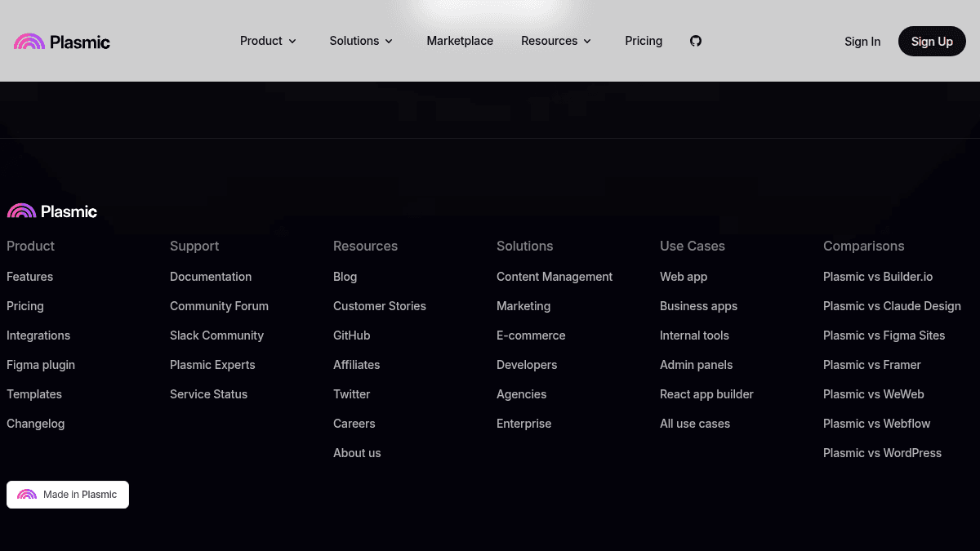Viewport: 980px width, 551px height.
Task: Open the React app builder link
Action: (706, 394)
